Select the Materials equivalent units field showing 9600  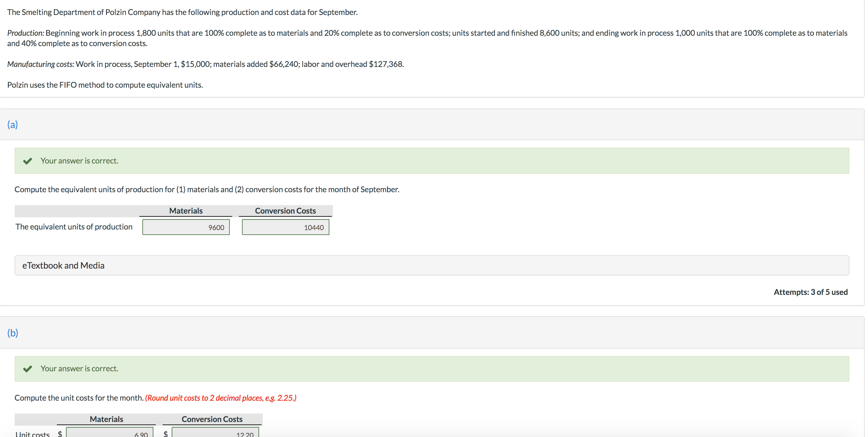[x=186, y=227]
